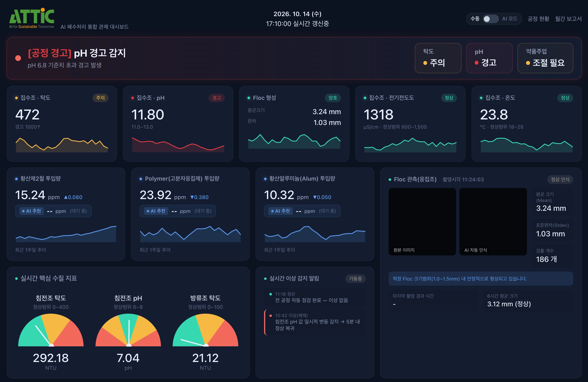The width and height of the screenshot is (588, 382).
Task: Select the 11:18 정상 alert entry
Action: (315, 297)
